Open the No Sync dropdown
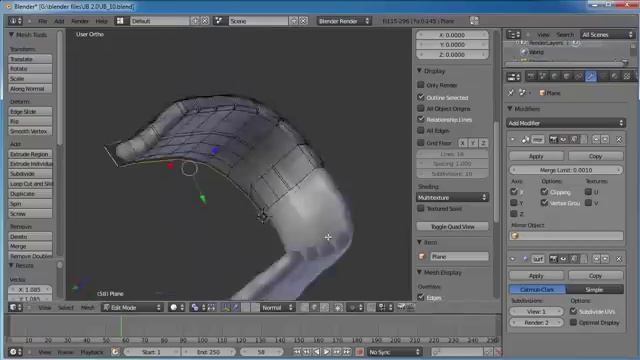The height and width of the screenshot is (360, 640). click(x=394, y=352)
